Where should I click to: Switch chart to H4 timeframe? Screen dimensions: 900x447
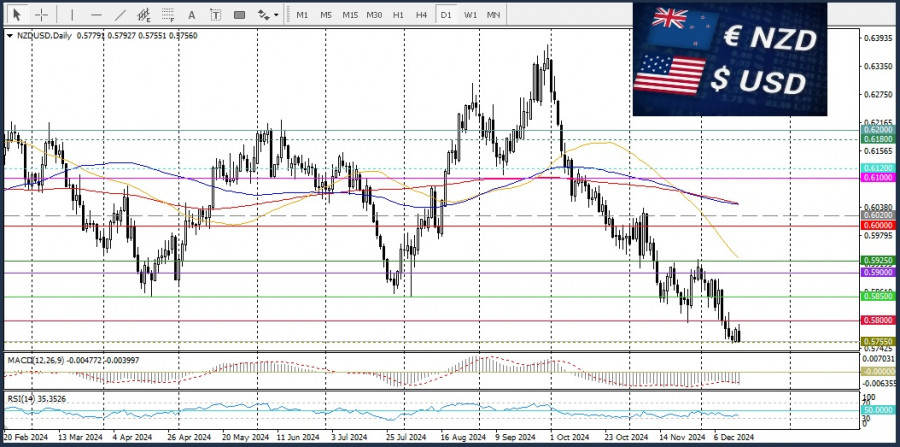pos(421,15)
